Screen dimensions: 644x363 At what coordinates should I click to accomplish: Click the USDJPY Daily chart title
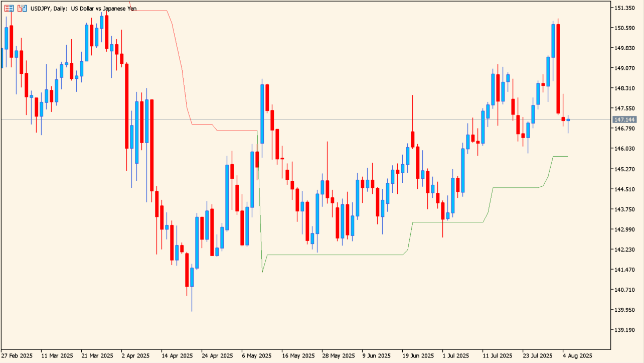(x=83, y=9)
